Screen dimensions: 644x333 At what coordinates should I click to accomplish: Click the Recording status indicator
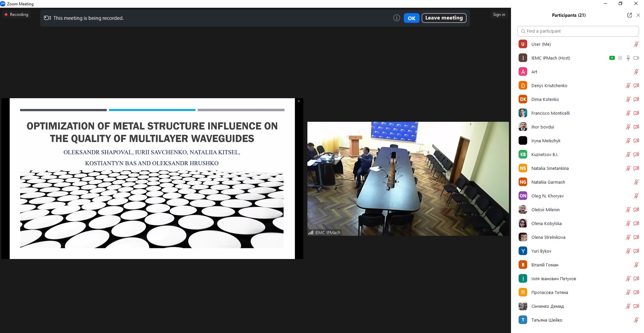pos(16,14)
